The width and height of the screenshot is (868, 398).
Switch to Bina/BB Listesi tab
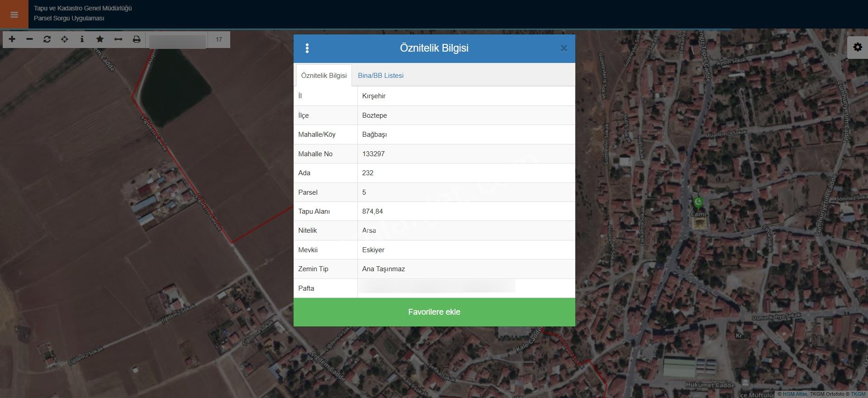(381, 76)
